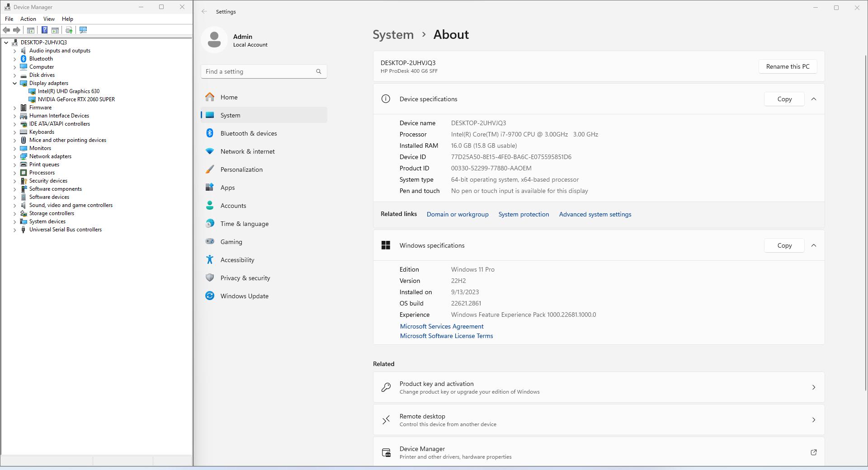
Task: Open Microsoft Services Agreement link
Action: pyautogui.click(x=442, y=326)
